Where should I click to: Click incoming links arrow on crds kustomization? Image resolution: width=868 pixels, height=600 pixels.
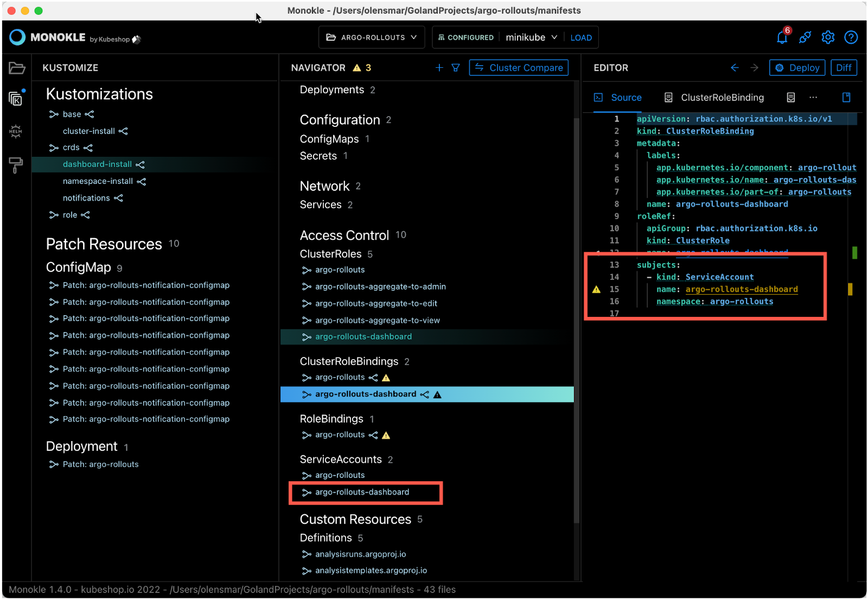(x=54, y=148)
